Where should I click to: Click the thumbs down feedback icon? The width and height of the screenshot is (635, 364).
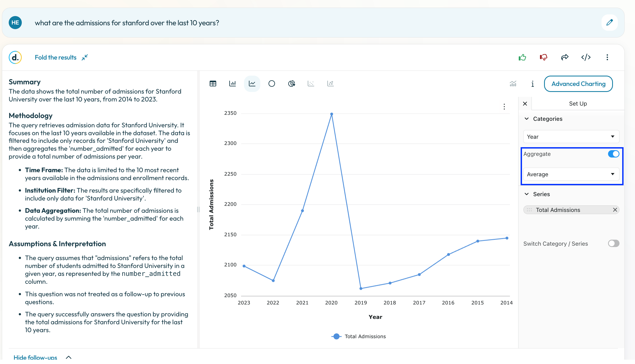click(544, 57)
